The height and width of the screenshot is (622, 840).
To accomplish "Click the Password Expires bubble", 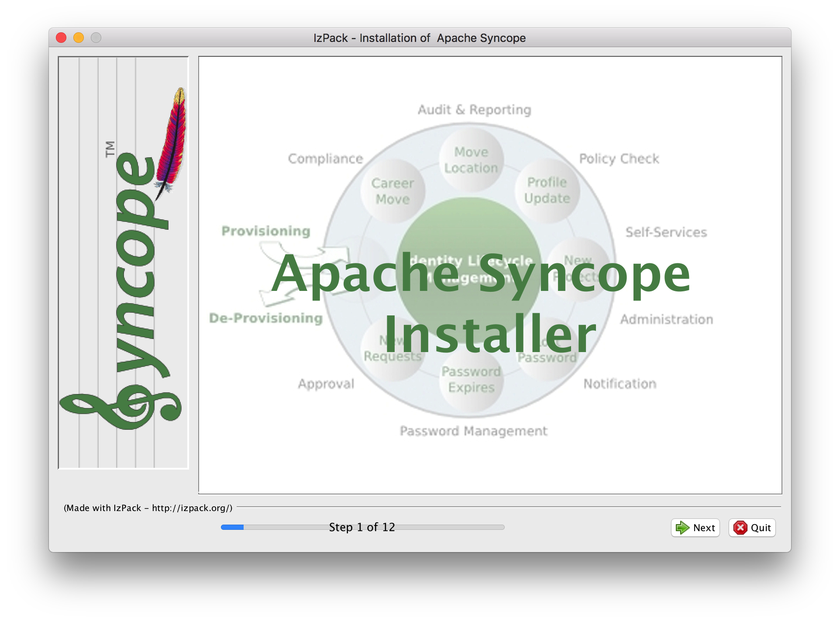I will [471, 380].
